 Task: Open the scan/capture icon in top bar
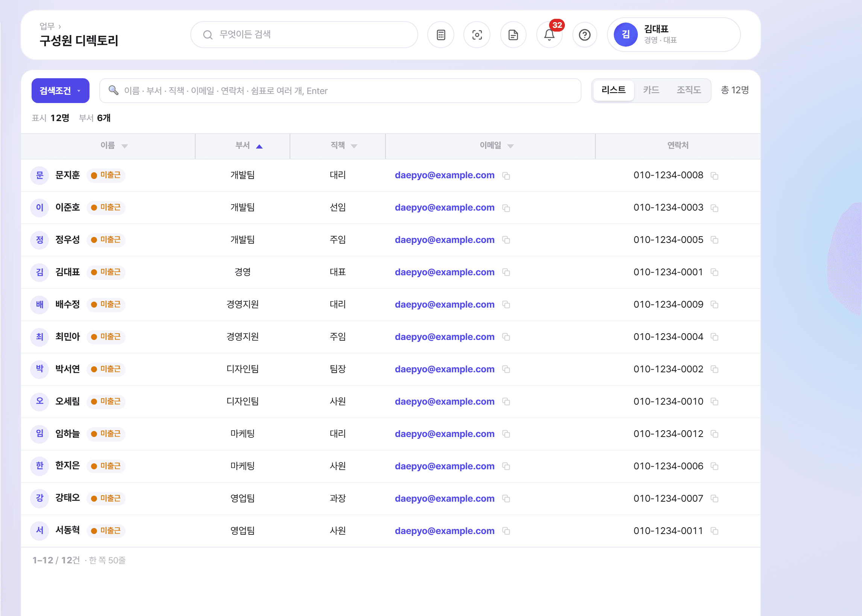tap(477, 35)
